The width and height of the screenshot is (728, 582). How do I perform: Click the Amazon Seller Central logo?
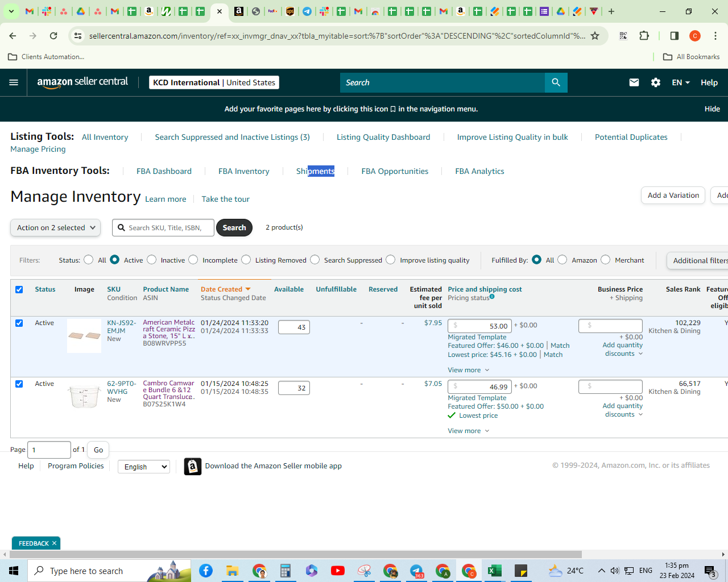point(82,82)
